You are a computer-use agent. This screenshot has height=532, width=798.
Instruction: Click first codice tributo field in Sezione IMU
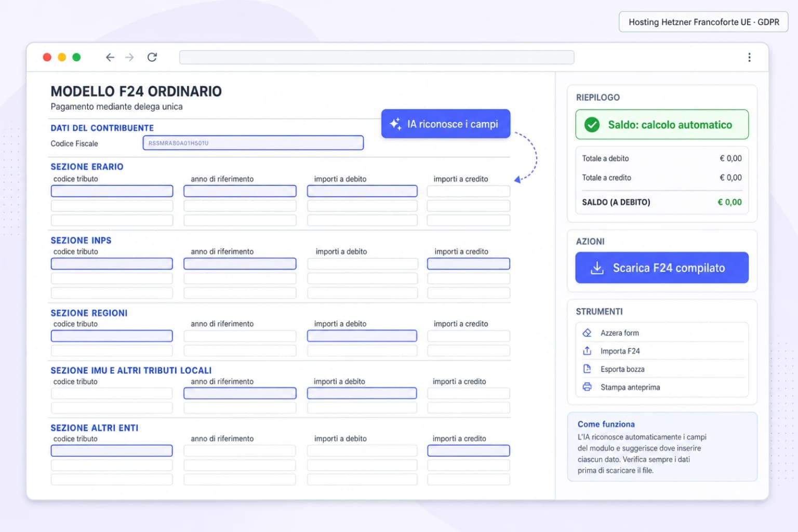coord(112,393)
